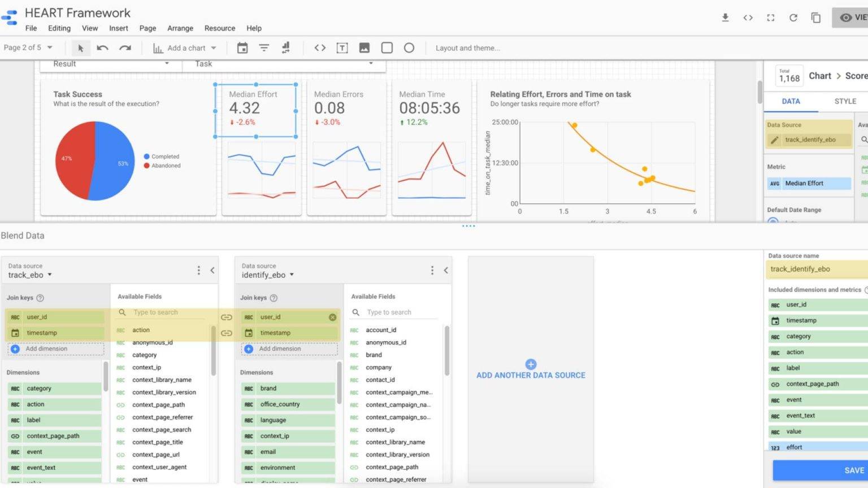The height and width of the screenshot is (488, 868).
Task: Remove user_id join key from identify_ebo
Action: coord(333,317)
